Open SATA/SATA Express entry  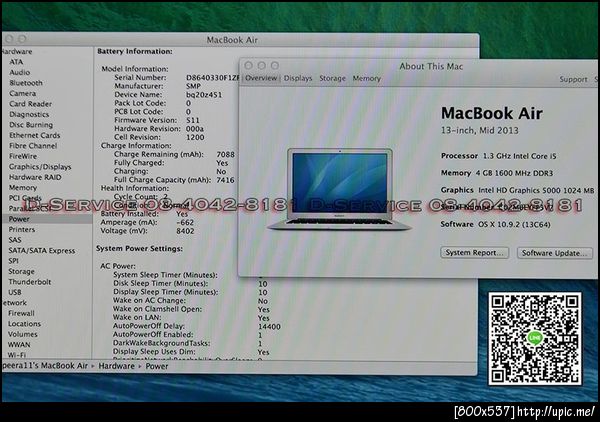[42, 251]
